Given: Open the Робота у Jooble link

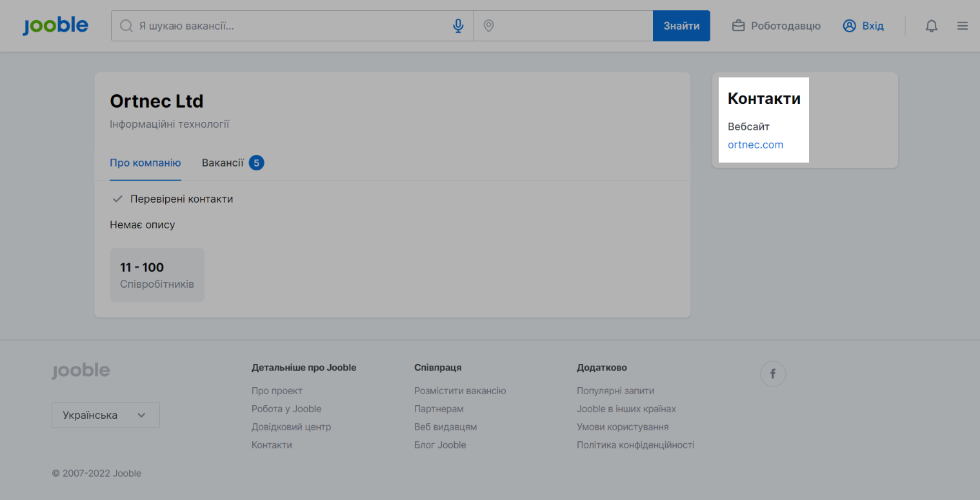Looking at the screenshot, I should [x=286, y=409].
